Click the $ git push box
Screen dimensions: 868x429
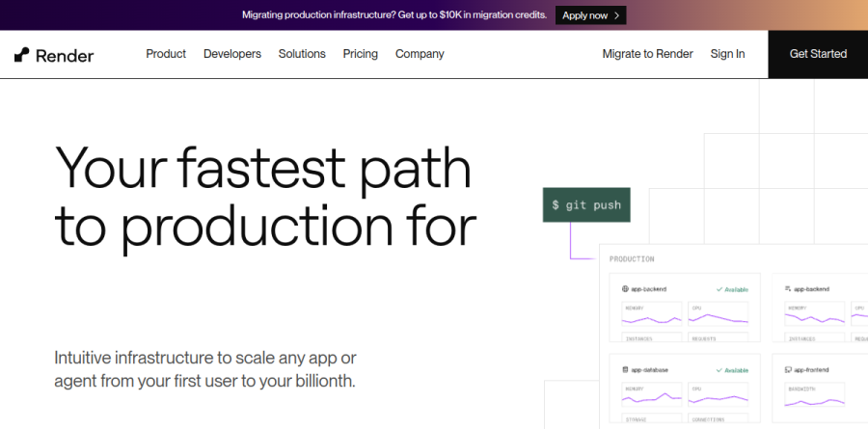coord(586,204)
